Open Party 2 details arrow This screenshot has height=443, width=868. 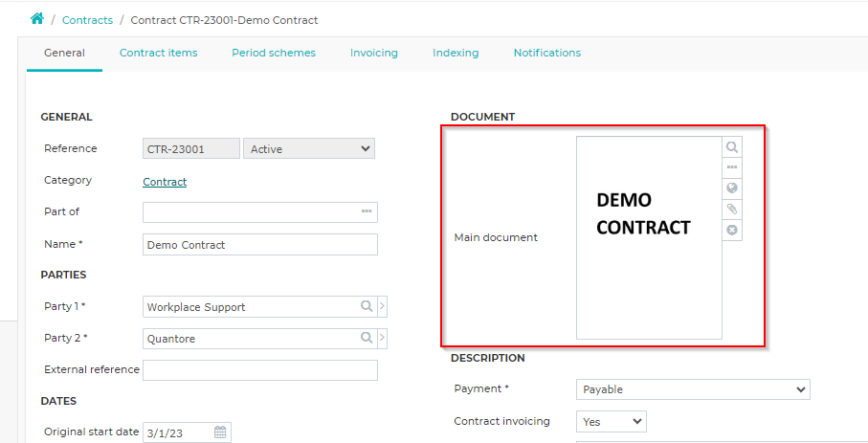382,338
